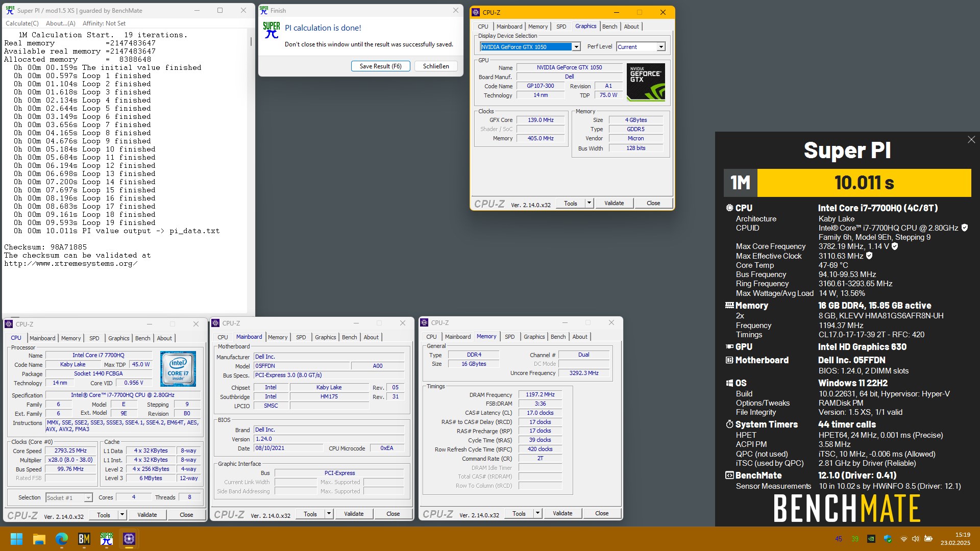Image resolution: width=980 pixels, height=551 pixels.
Task: Click the Checksum: 98A71885 line
Action: [45, 247]
